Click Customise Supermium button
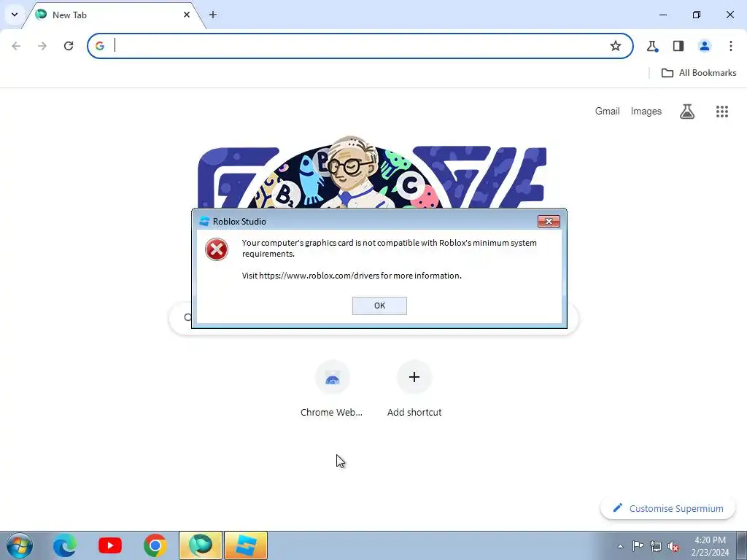This screenshot has height=560, width=747. point(668,508)
